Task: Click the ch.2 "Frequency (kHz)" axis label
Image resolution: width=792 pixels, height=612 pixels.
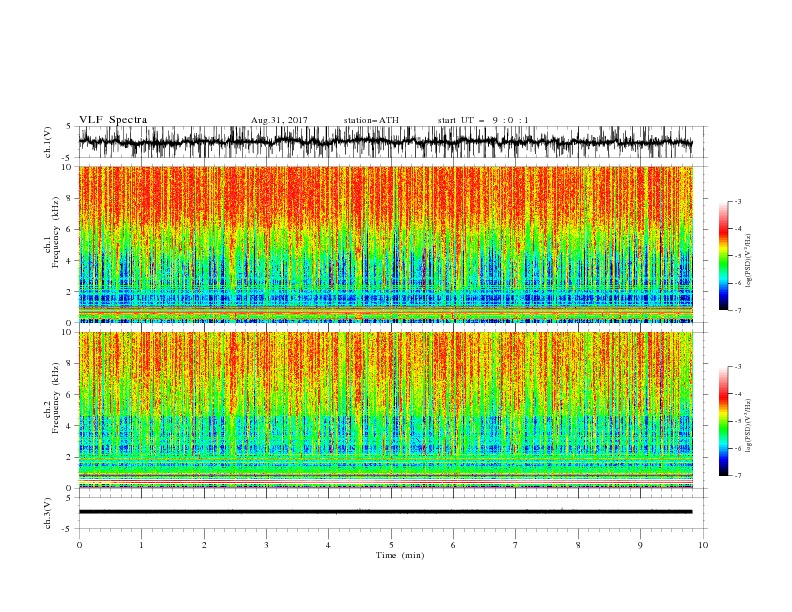Action: pyautogui.click(x=56, y=397)
